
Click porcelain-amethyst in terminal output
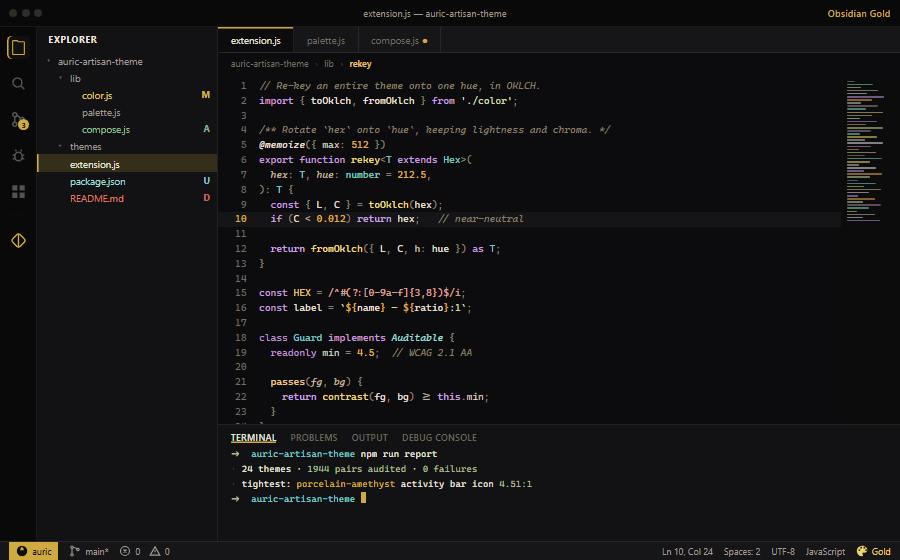coord(346,484)
